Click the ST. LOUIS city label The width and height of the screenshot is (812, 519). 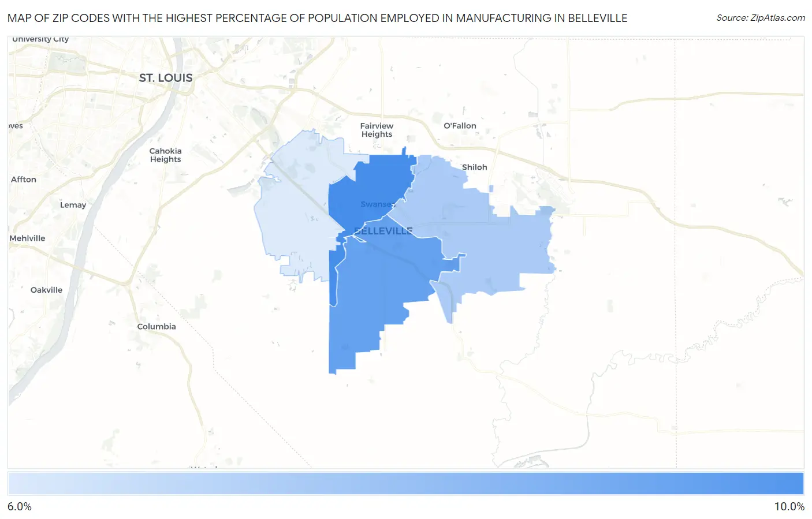166,78
